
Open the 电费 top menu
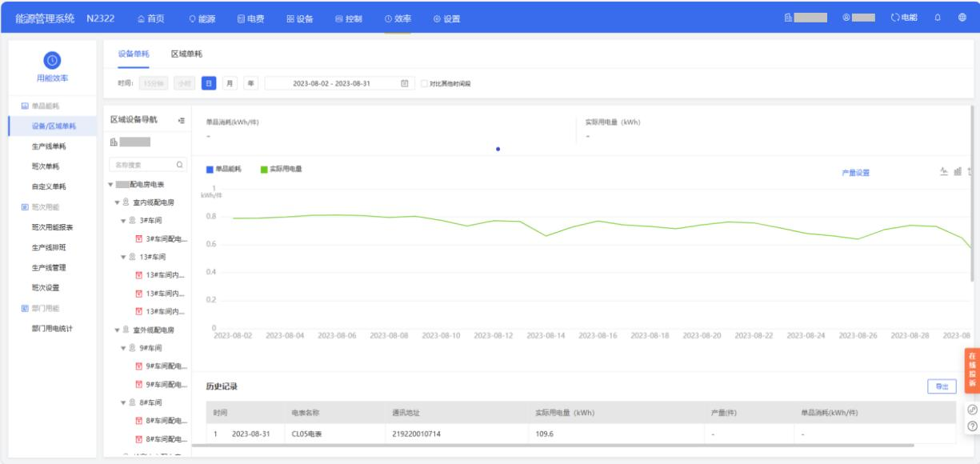coord(250,18)
